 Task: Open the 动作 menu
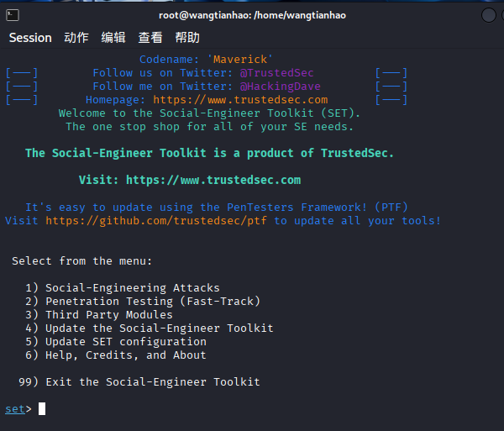tap(76, 38)
